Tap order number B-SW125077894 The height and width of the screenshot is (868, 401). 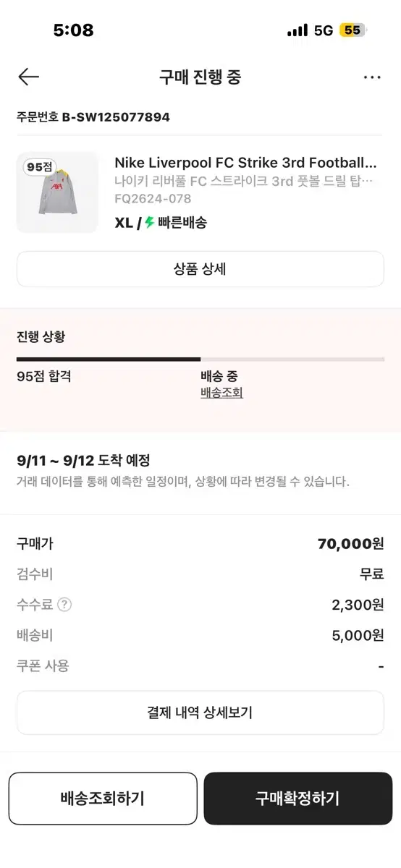tap(116, 116)
